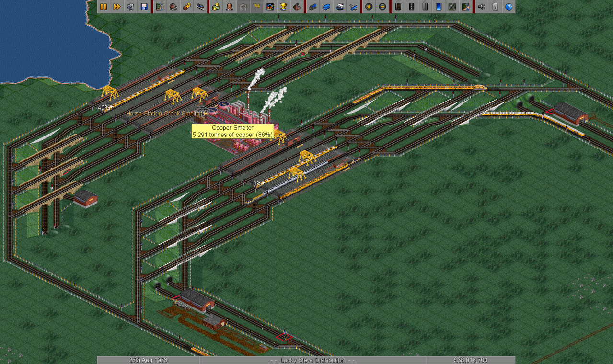Open the last message news options icon
This screenshot has height=364, width=613.
pyautogui.click(x=495, y=7)
